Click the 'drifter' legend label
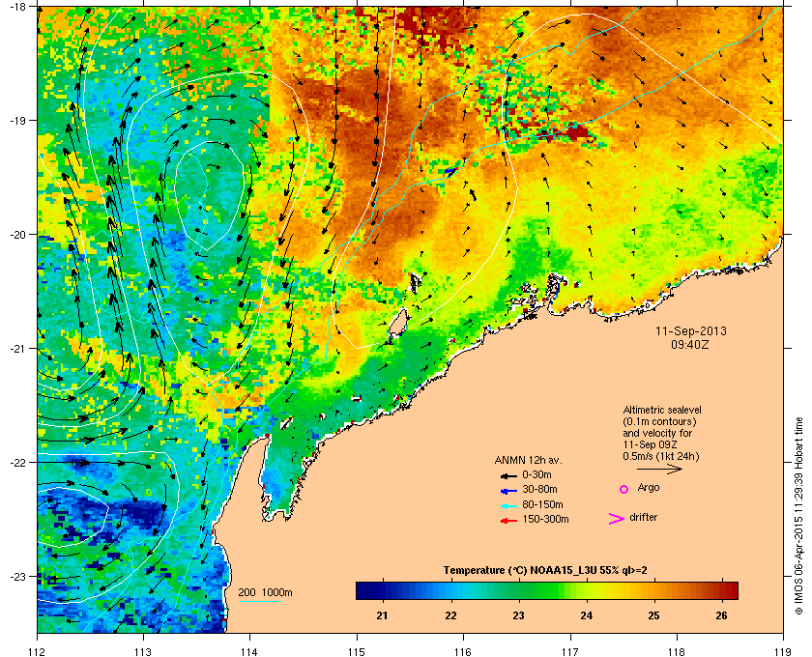The width and height of the screenshot is (812, 657). [644, 517]
